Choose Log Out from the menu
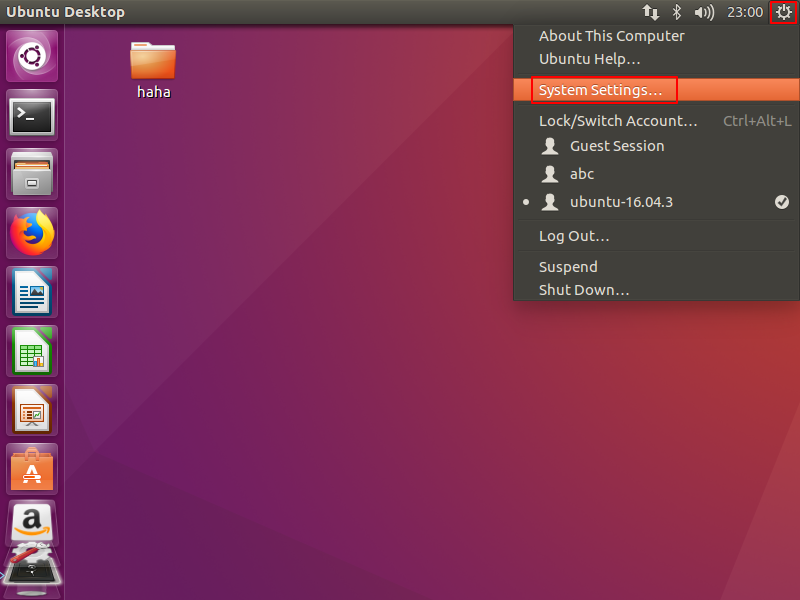Image resolution: width=800 pixels, height=600 pixels. [x=656, y=236]
